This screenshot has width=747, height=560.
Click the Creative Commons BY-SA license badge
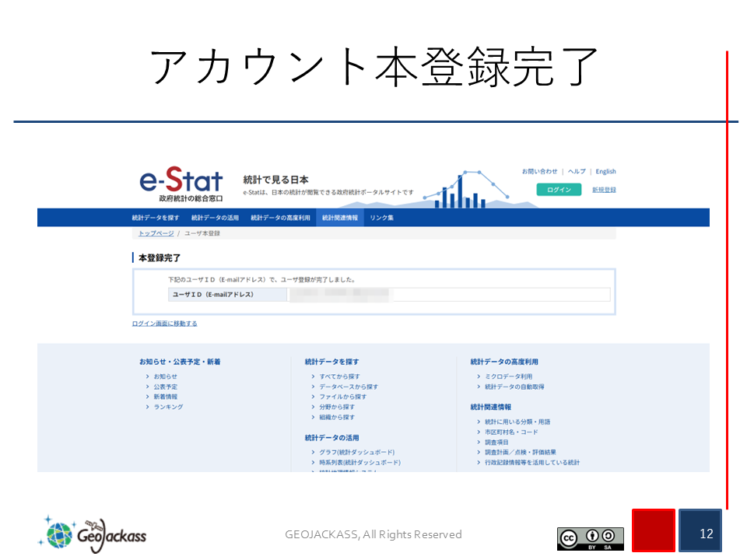point(590,537)
